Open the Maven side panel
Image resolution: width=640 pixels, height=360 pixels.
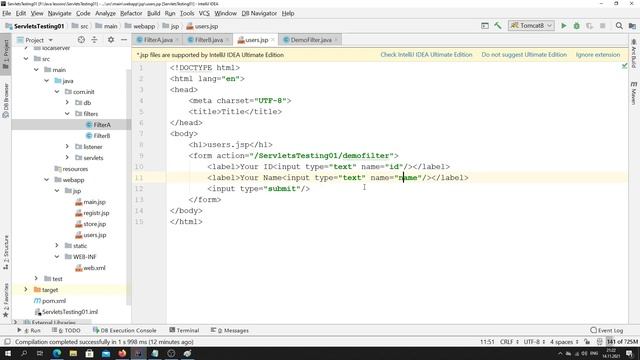click(x=634, y=93)
